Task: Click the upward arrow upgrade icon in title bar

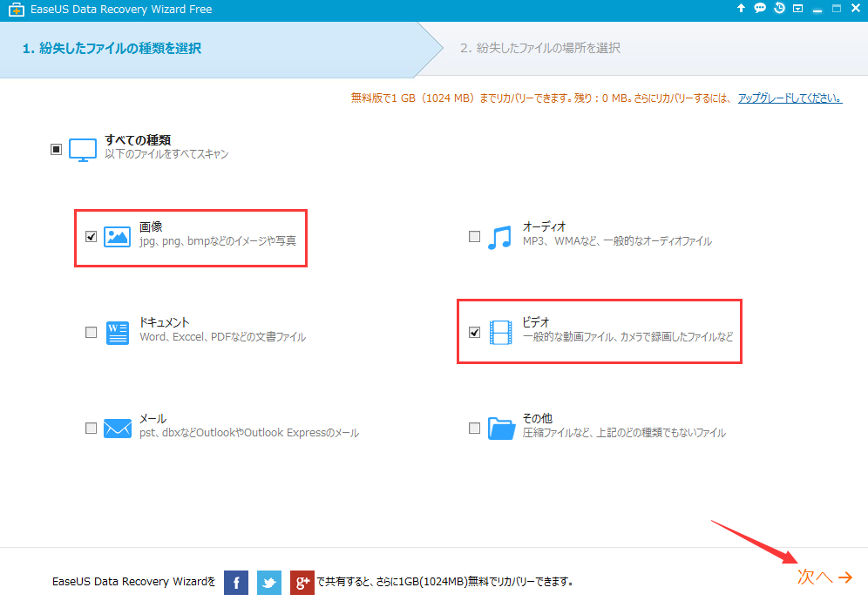Action: click(x=741, y=9)
